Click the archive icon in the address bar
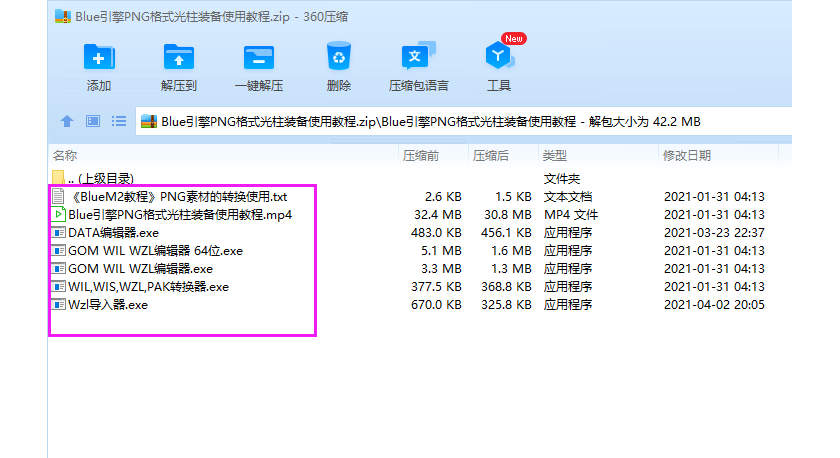The width and height of the screenshot is (840, 458). [x=149, y=122]
